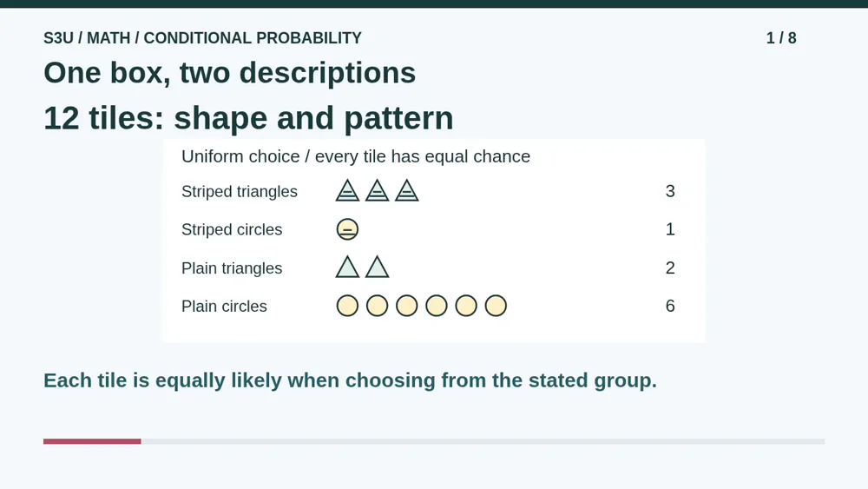Click the Each tile is equally likely caption
The width and height of the screenshot is (868, 489).
[x=351, y=380]
